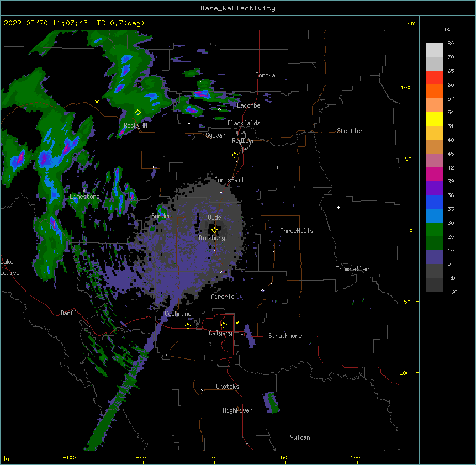
Task: Click the Olds label
Action: tap(214, 218)
